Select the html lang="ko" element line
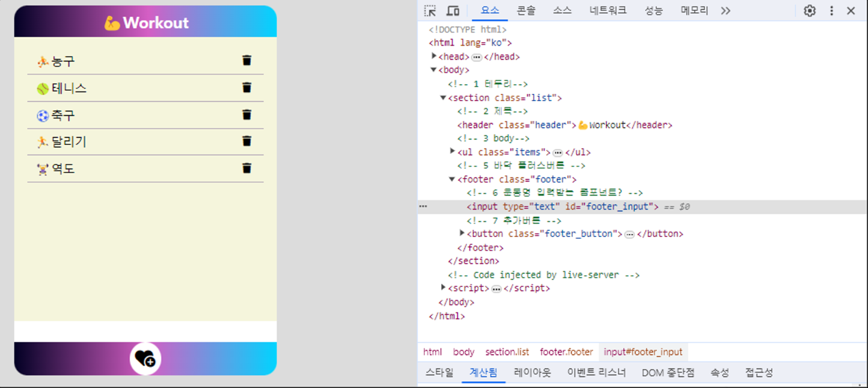This screenshot has width=868, height=388. tap(470, 43)
